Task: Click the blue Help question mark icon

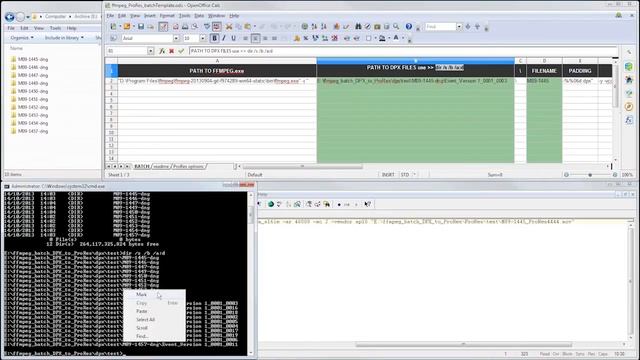Action: coord(409,27)
